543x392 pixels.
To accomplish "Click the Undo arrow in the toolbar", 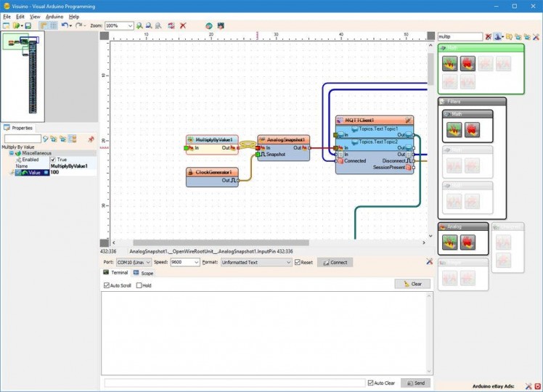I will click(64, 25).
